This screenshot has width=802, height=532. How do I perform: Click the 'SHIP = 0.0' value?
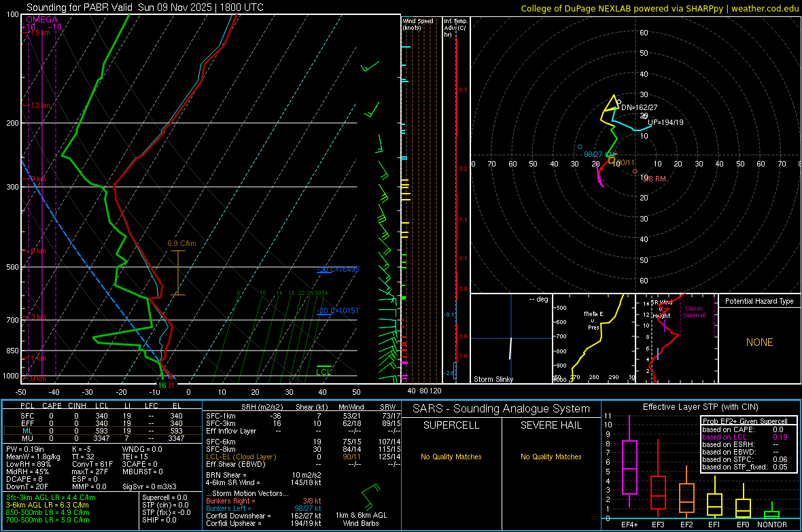point(159,520)
